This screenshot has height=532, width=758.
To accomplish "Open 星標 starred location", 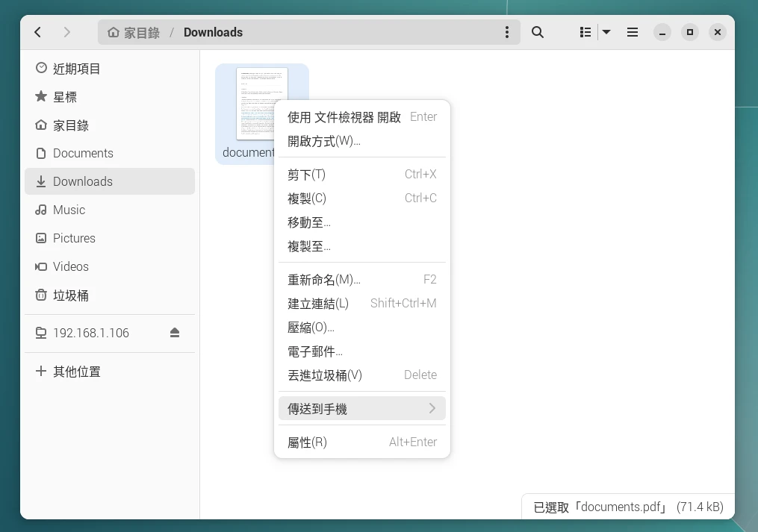I will (65, 97).
